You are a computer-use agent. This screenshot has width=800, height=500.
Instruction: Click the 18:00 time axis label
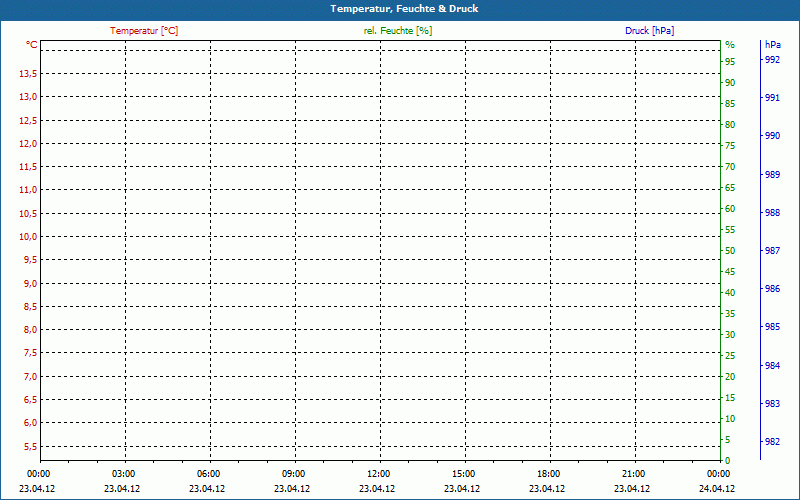[x=548, y=474]
